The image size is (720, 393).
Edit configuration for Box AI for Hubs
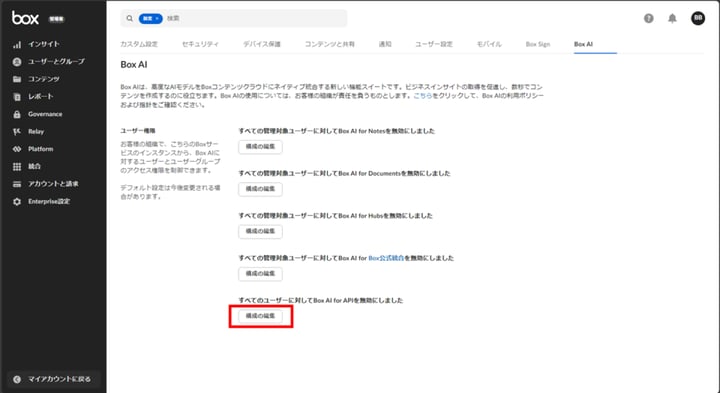[260, 231]
